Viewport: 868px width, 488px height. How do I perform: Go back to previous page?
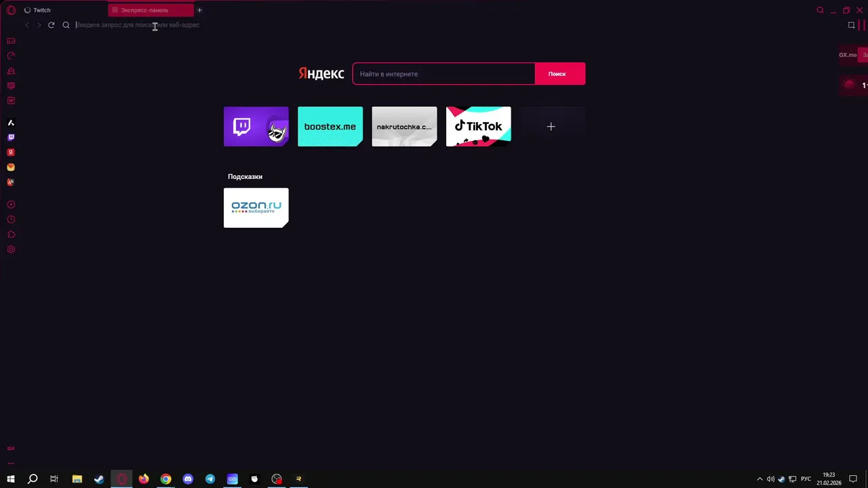pyautogui.click(x=26, y=25)
